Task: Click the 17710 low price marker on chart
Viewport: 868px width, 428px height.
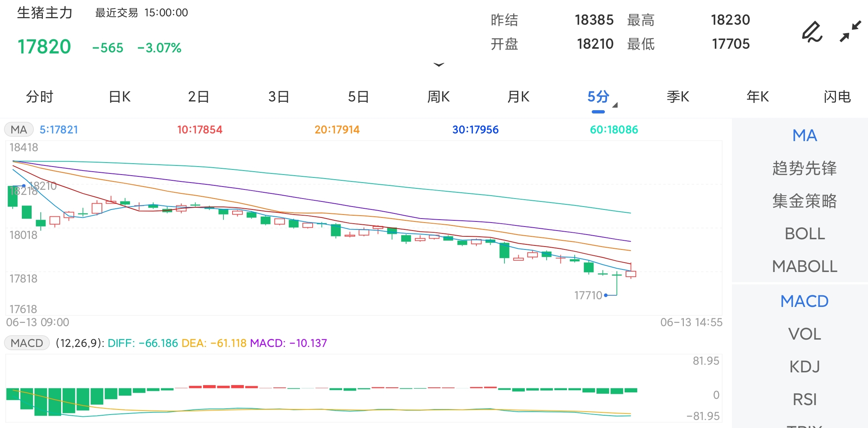Action: click(x=588, y=295)
